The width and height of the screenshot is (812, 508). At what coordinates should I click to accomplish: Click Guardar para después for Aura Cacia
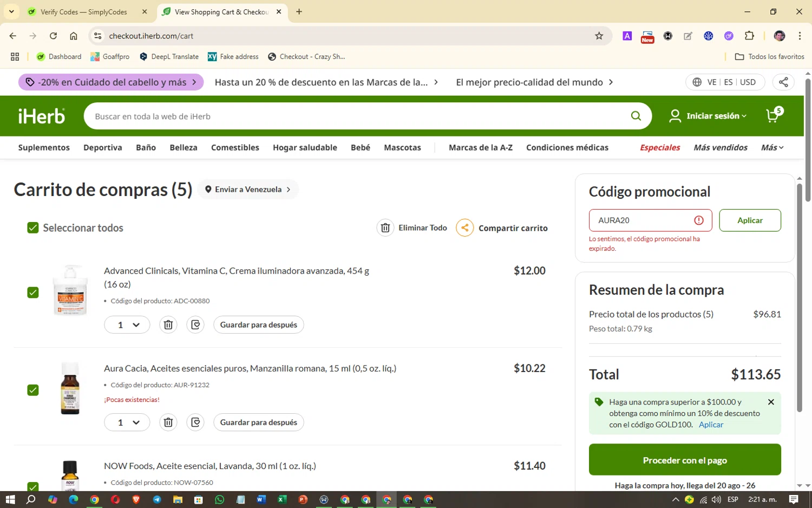coord(259,422)
